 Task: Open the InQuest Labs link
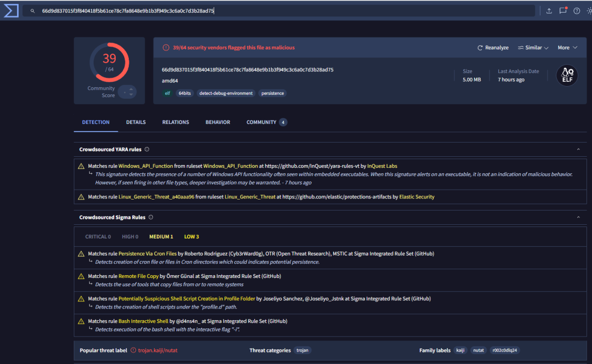pyautogui.click(x=382, y=166)
